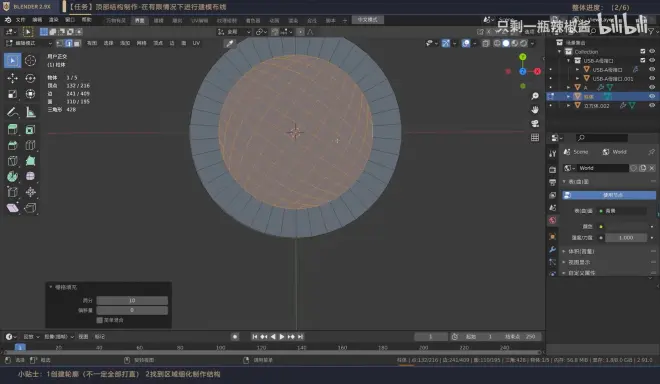The width and height of the screenshot is (660, 384).
Task: Select the Transform tool
Action: pyautogui.click(x=30, y=94)
